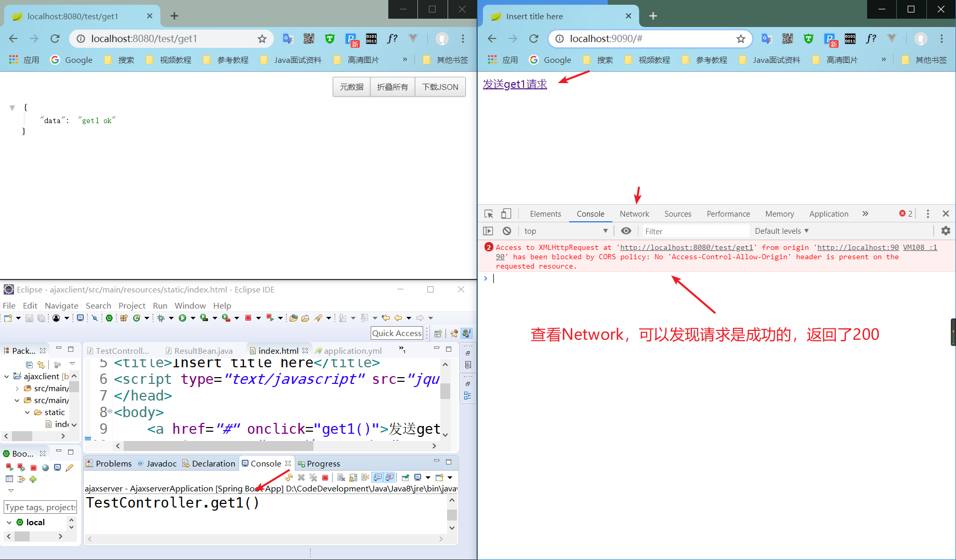Open the Navigate menu in Eclipse

click(x=61, y=305)
